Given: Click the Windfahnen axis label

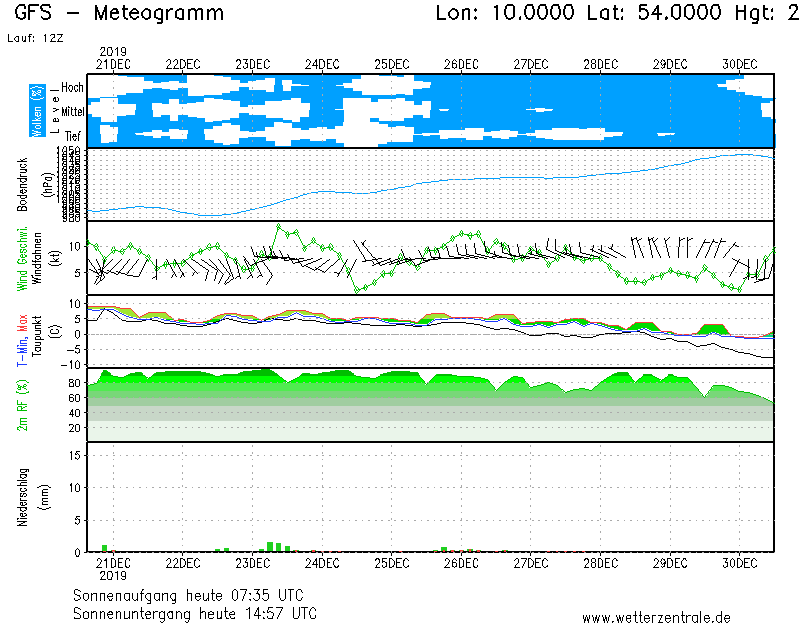Looking at the screenshot, I should pyautogui.click(x=36, y=259).
